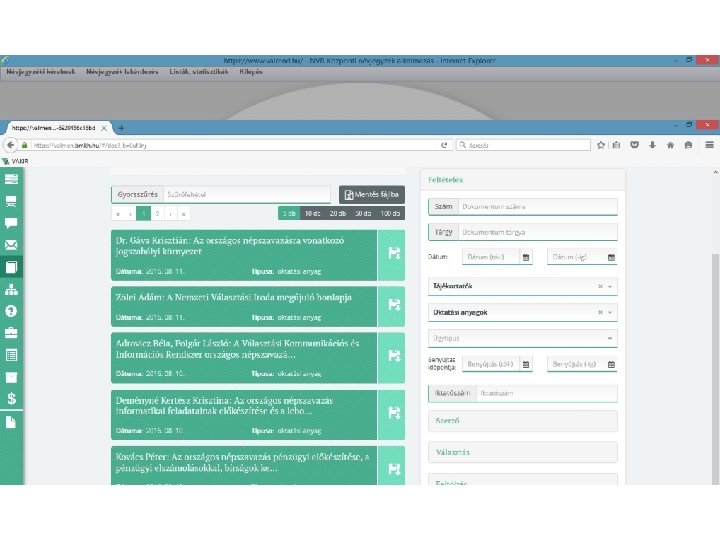Open calendar for Benyújtás (tól-) field
The width and height of the screenshot is (720, 540).
click(x=526, y=364)
